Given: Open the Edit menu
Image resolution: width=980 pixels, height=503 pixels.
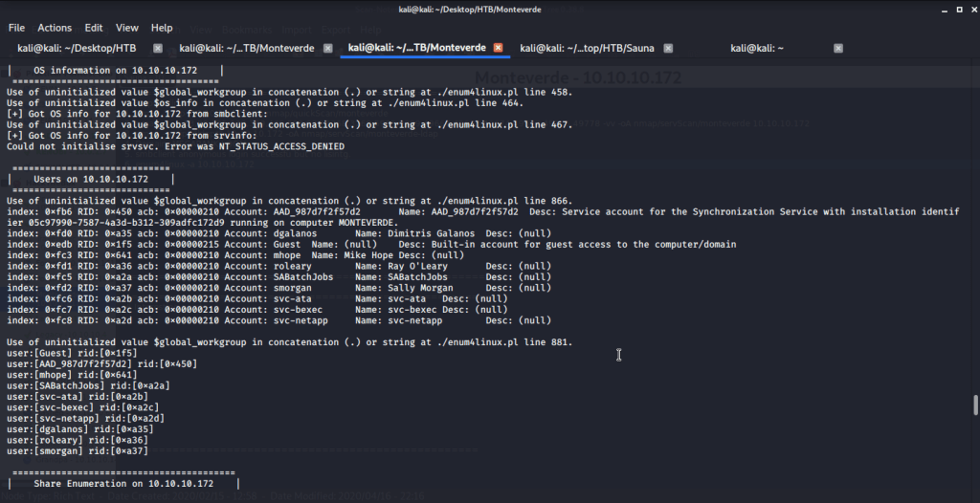Looking at the screenshot, I should point(94,28).
